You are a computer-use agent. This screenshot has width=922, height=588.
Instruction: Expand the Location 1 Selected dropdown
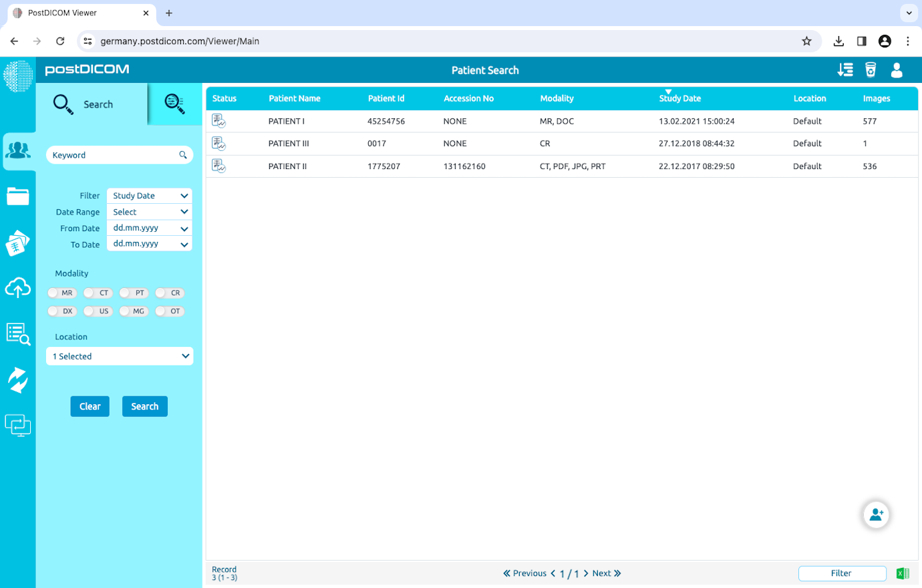tap(120, 356)
